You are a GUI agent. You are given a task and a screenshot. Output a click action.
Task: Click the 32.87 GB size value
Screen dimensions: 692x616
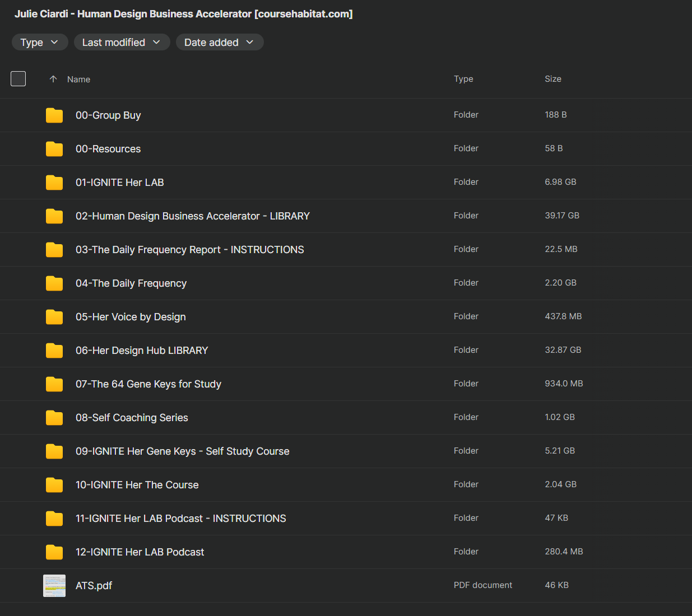coord(563,350)
